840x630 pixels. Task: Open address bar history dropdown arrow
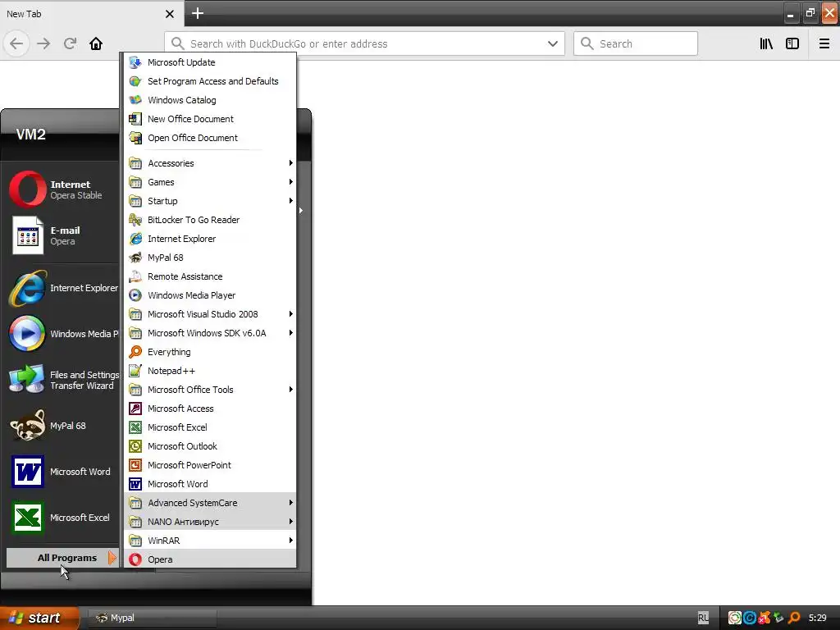(x=552, y=44)
